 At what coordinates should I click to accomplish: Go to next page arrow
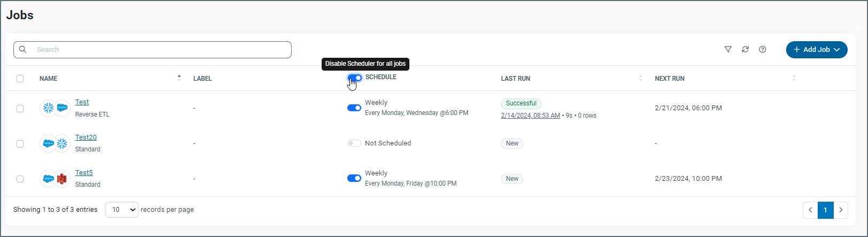tap(841, 210)
